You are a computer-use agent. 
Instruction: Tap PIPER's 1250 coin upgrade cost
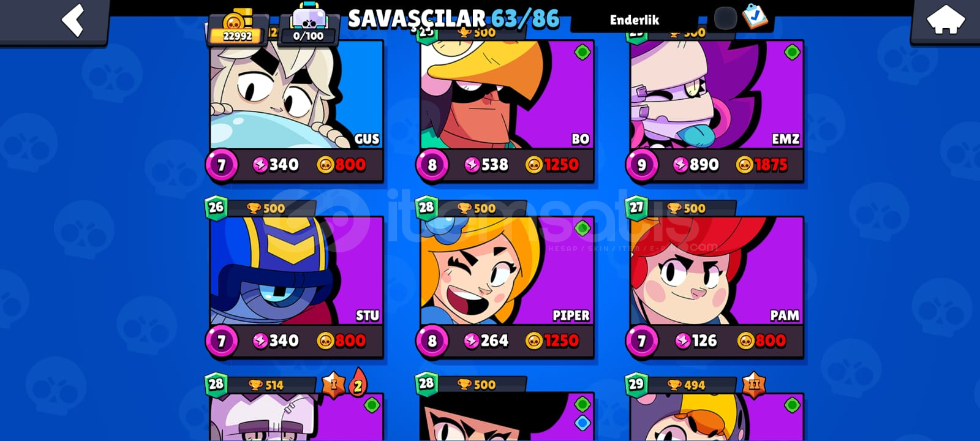[x=552, y=341]
